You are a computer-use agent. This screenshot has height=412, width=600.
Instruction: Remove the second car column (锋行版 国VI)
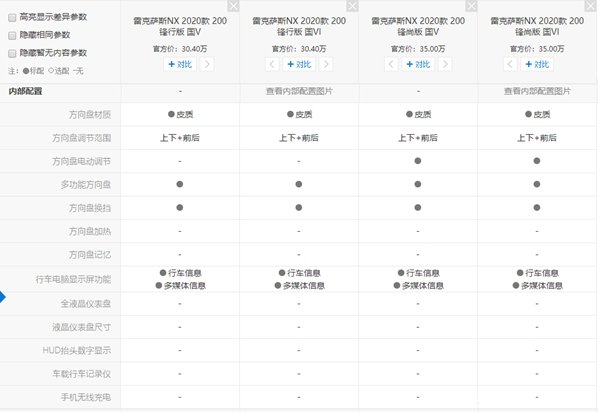tap(353, 6)
